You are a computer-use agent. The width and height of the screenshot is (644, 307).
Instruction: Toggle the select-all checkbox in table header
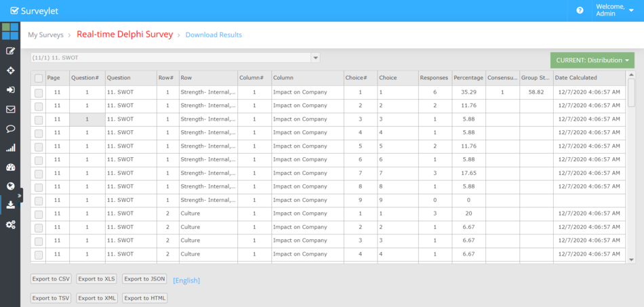click(x=39, y=78)
